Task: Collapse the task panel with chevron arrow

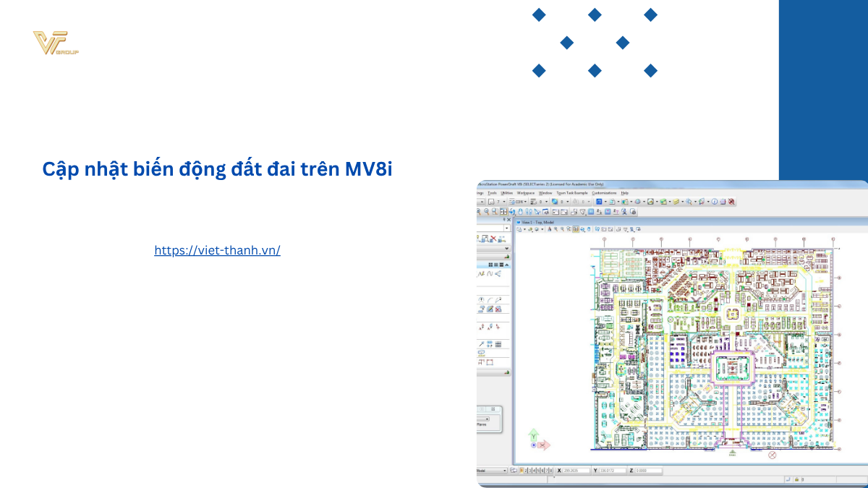Action: coord(506,248)
